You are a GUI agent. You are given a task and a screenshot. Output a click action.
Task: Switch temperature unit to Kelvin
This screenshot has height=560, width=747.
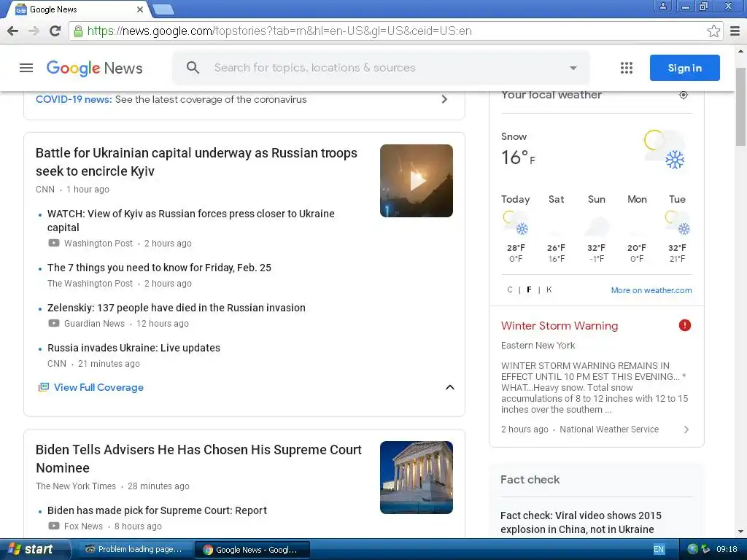tap(549, 289)
